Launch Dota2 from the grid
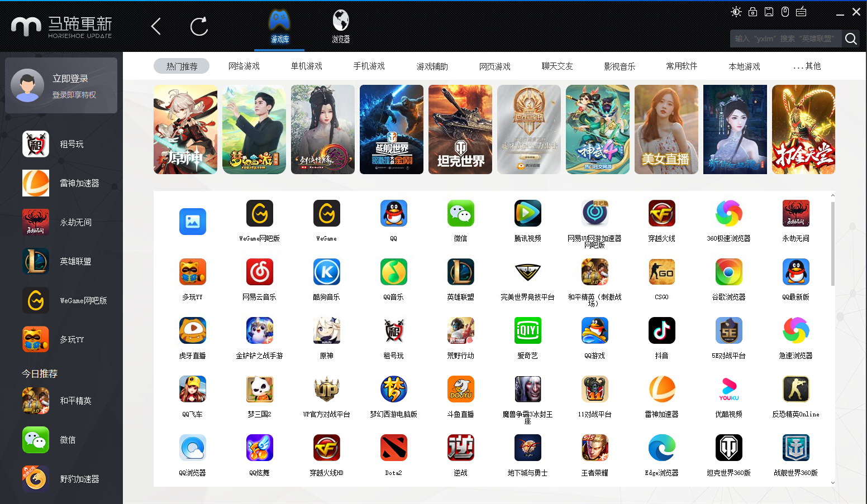This screenshot has height=504, width=867. 394,448
